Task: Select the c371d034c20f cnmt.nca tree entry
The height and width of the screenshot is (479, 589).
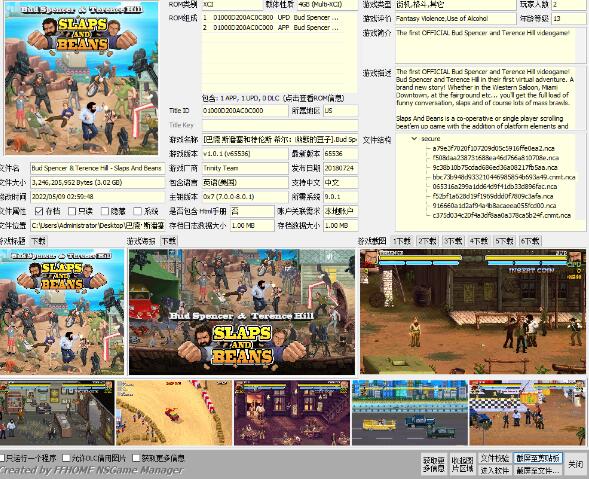Action: coord(501,215)
